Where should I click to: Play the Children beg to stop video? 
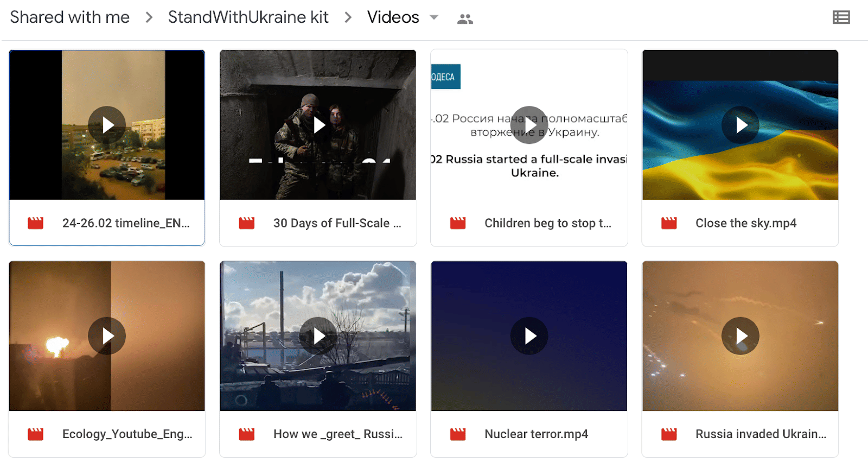click(529, 125)
